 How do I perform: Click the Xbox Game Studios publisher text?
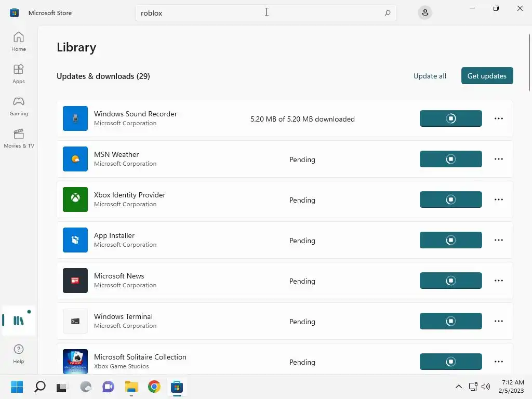pos(121,366)
